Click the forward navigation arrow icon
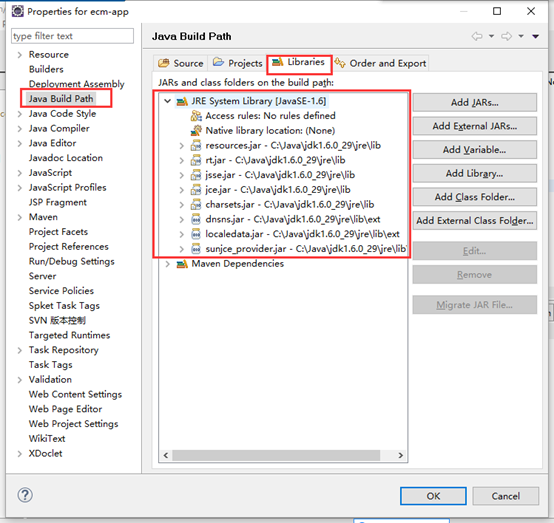 point(506,36)
